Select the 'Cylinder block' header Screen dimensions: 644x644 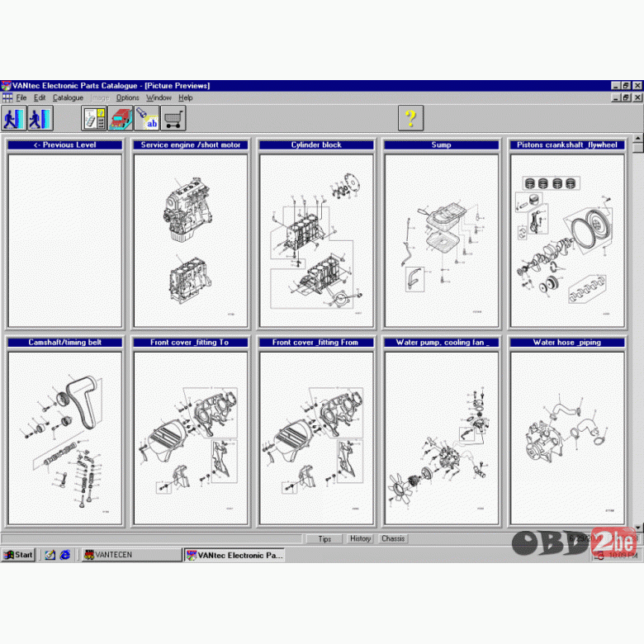(316, 145)
